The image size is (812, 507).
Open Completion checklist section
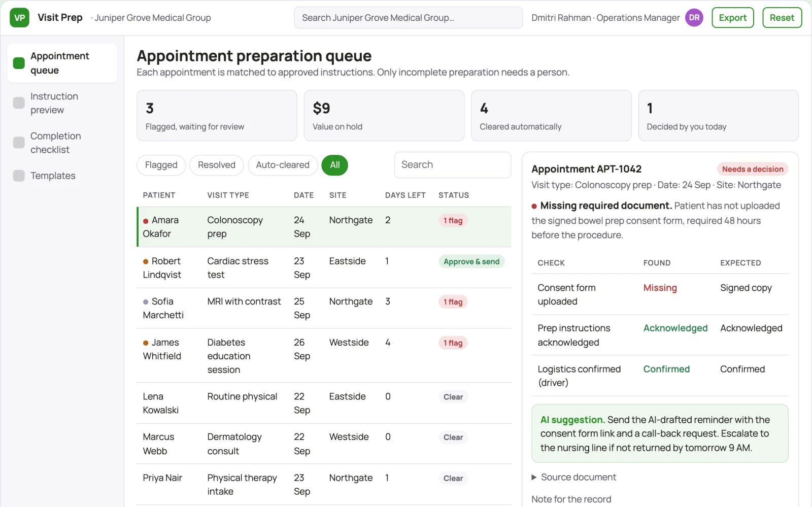(62, 143)
